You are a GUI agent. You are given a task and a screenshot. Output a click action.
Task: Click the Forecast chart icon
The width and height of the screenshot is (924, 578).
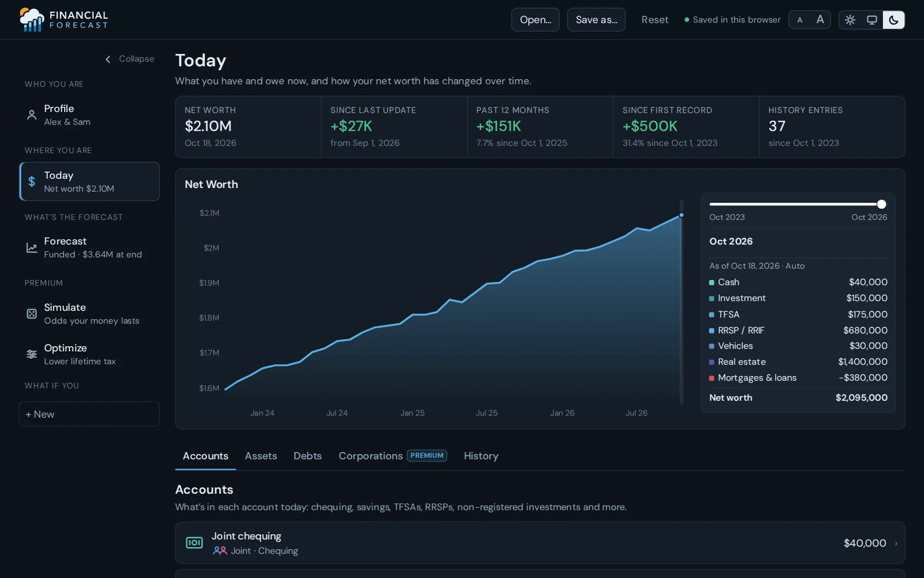click(x=32, y=248)
